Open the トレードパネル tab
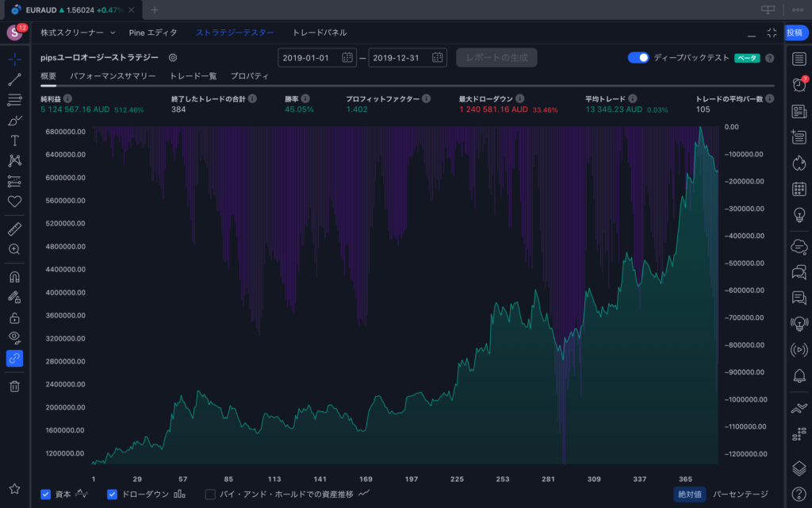This screenshot has height=508, width=812. 320,33
